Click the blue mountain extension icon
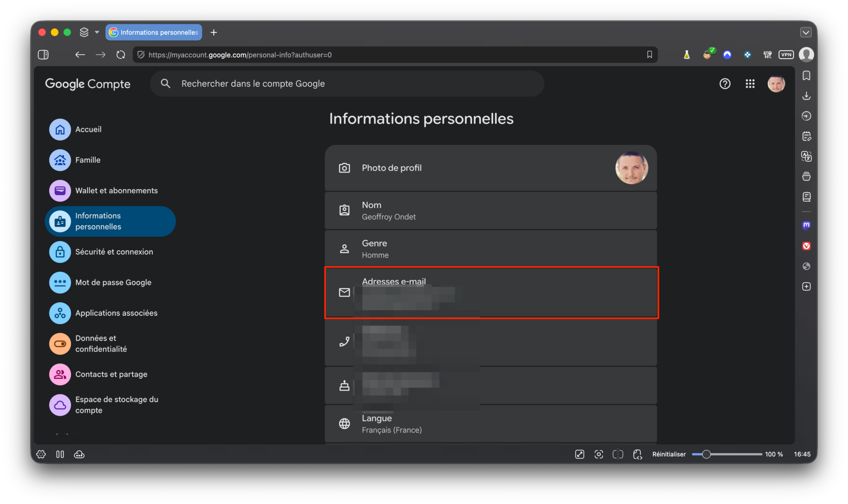The height and width of the screenshot is (504, 848). (x=727, y=55)
